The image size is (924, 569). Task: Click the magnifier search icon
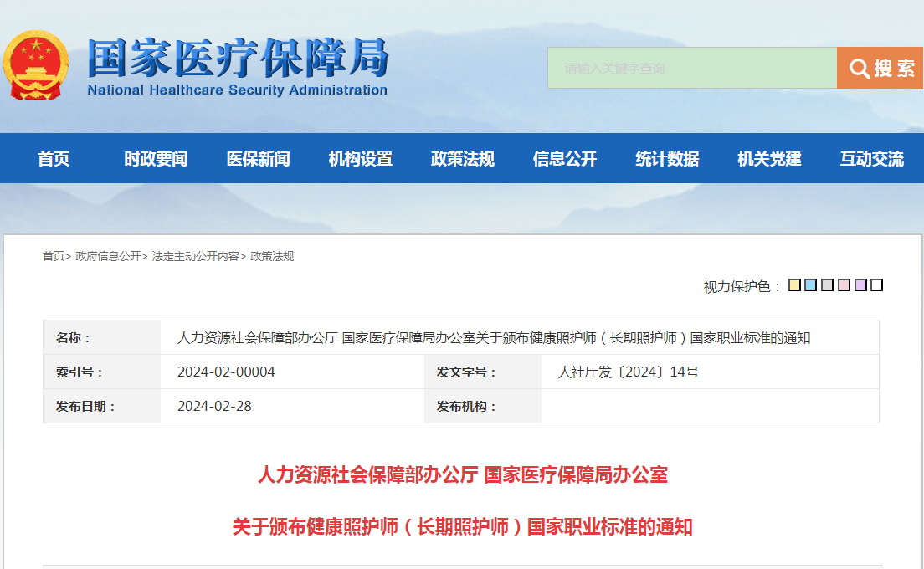tap(860, 69)
